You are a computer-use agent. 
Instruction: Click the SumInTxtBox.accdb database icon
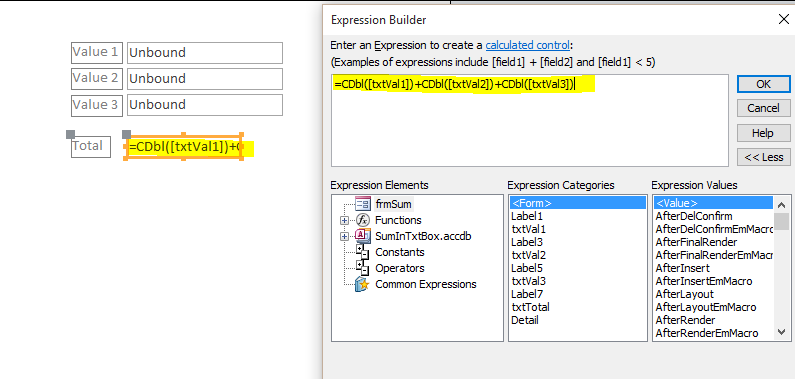point(363,236)
